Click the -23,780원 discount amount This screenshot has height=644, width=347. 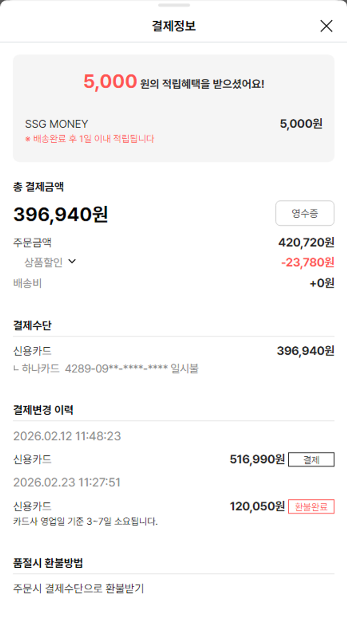(307, 263)
